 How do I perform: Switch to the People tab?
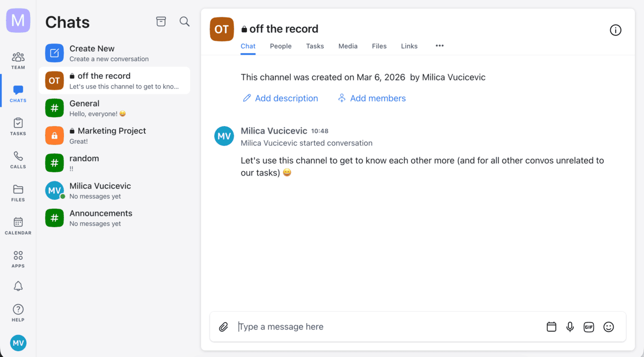click(x=281, y=46)
